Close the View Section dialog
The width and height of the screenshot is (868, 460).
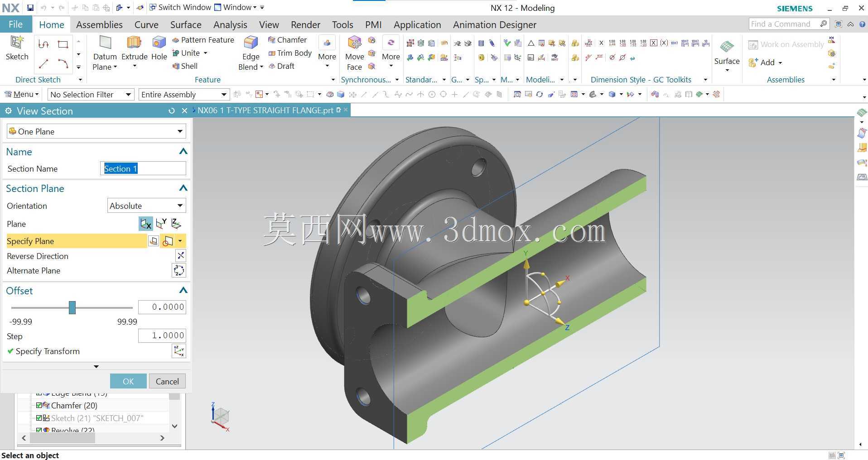(184, 111)
